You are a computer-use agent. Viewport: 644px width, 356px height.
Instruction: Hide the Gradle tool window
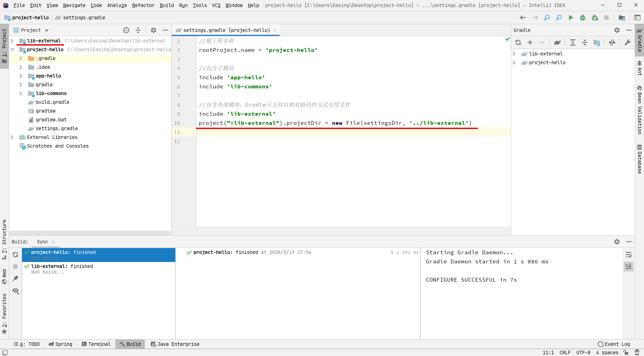tap(629, 30)
